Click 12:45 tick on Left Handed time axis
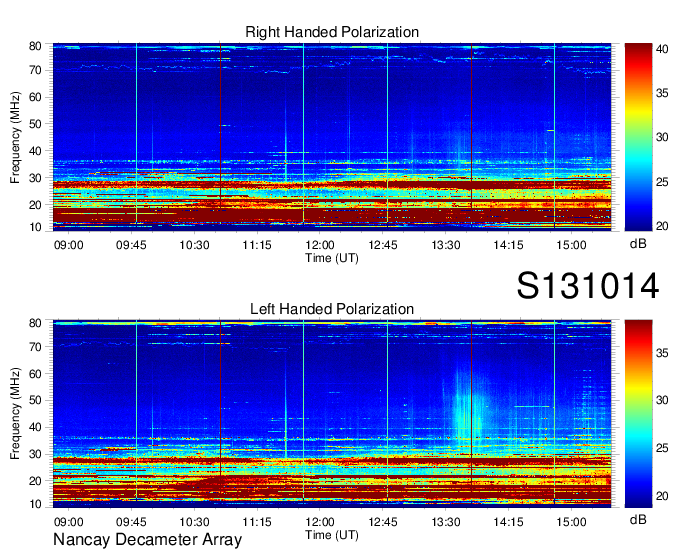 pyautogui.click(x=383, y=521)
